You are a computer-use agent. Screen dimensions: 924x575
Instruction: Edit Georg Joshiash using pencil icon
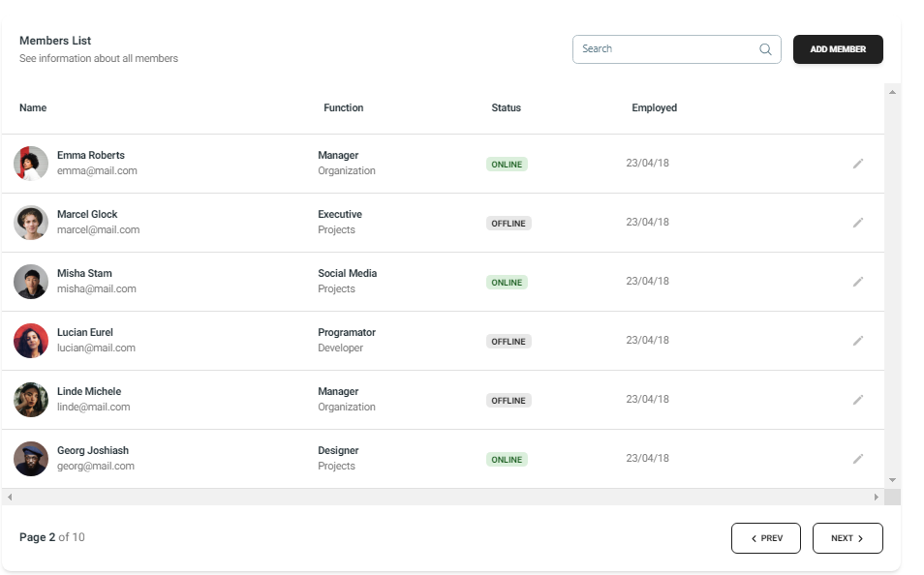pyautogui.click(x=857, y=459)
